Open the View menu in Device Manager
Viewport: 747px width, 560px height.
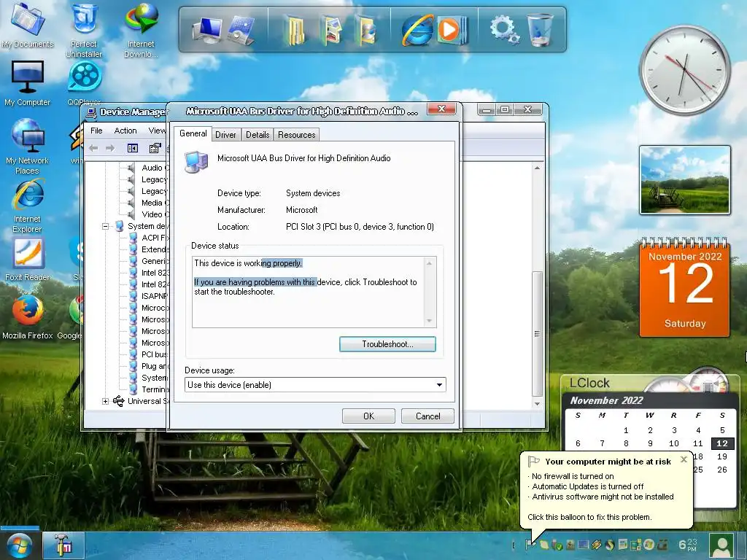(x=157, y=131)
